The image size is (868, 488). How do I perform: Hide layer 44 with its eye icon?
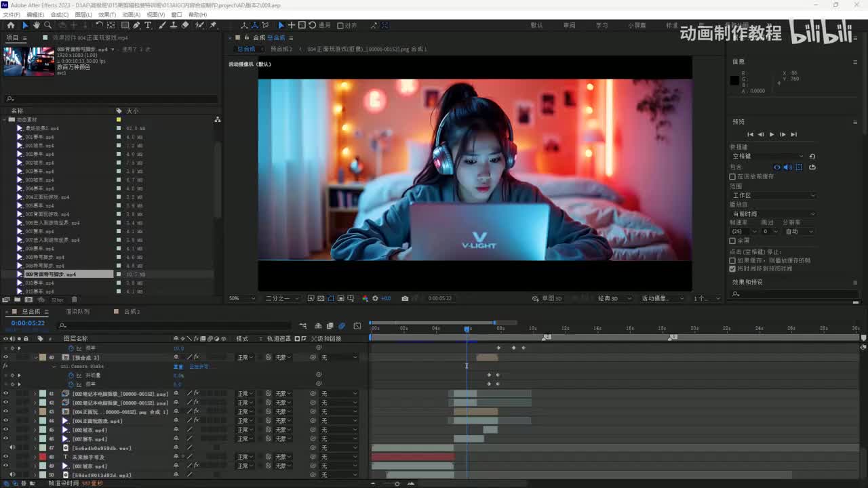pos(5,421)
